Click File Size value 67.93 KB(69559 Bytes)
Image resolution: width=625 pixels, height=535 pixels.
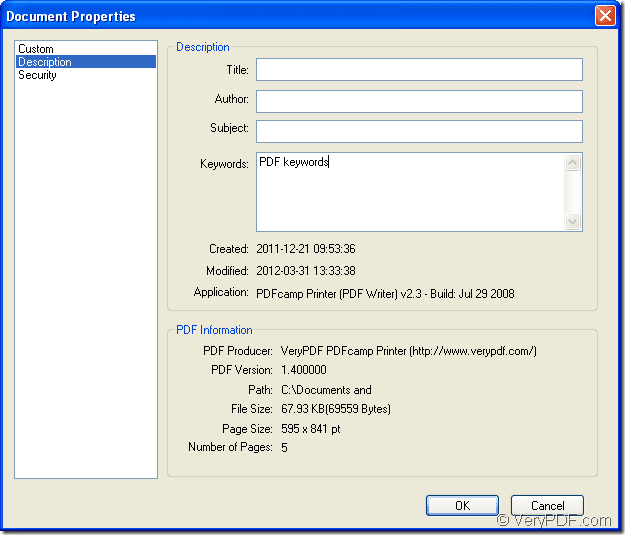(336, 409)
